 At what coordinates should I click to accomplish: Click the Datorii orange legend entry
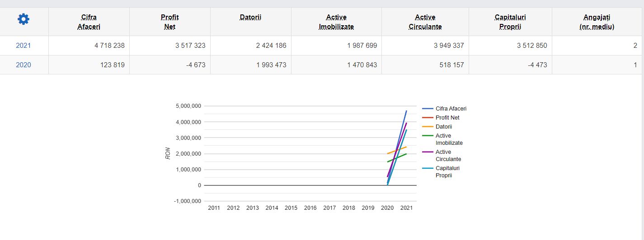point(437,127)
